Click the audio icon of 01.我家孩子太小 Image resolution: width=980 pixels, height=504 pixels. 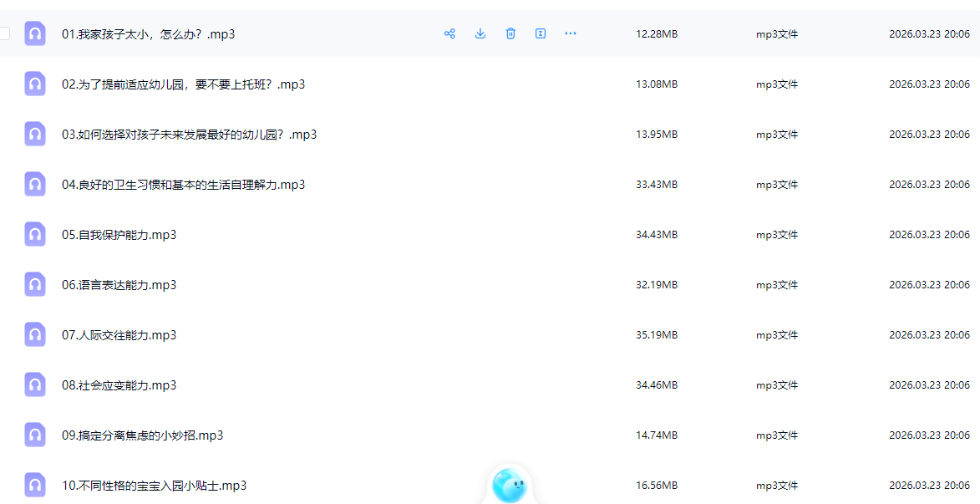point(35,33)
